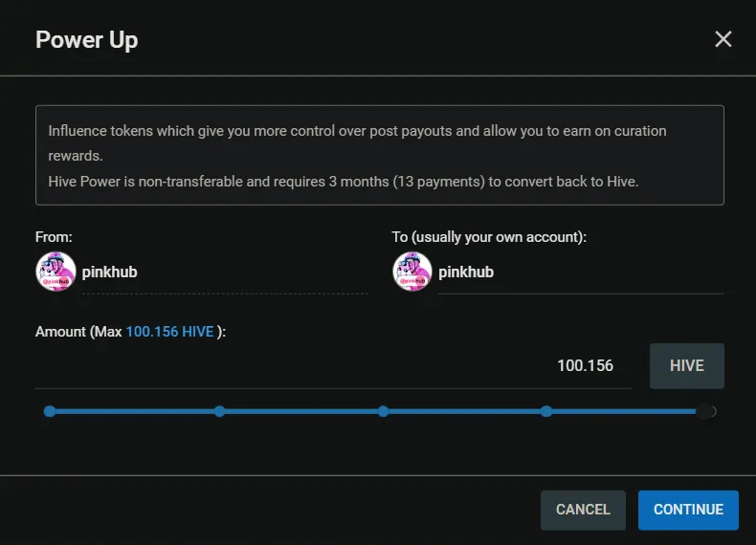756x545 pixels.
Task: Set amount slider to the zero percent marker
Action: click(x=49, y=411)
